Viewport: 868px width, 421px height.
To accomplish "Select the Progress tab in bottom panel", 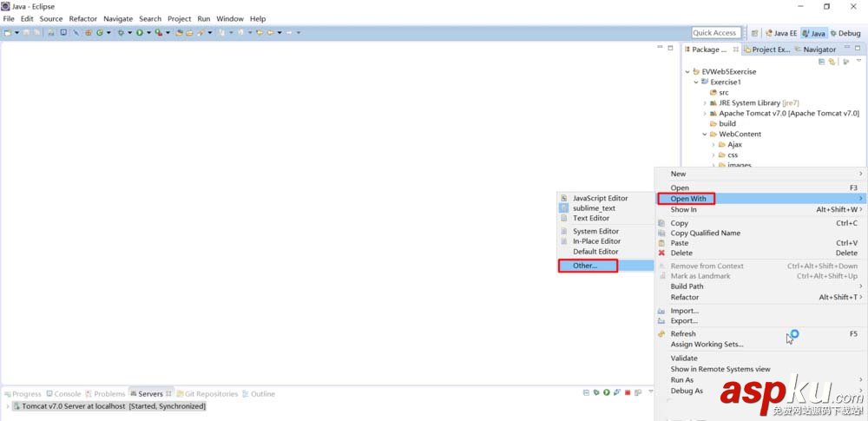I will point(23,394).
